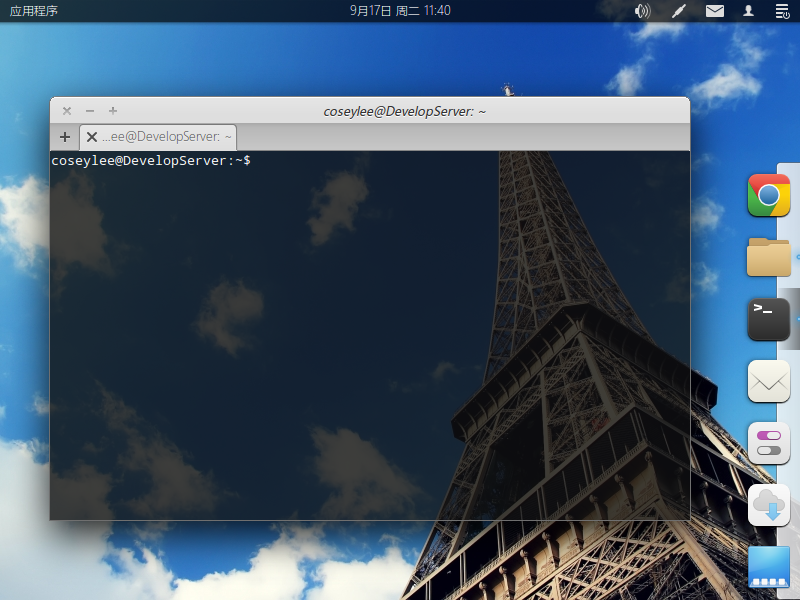Viewport: 800px width, 600px height.
Task: Click the Terminal icon in the dock
Action: click(x=768, y=320)
